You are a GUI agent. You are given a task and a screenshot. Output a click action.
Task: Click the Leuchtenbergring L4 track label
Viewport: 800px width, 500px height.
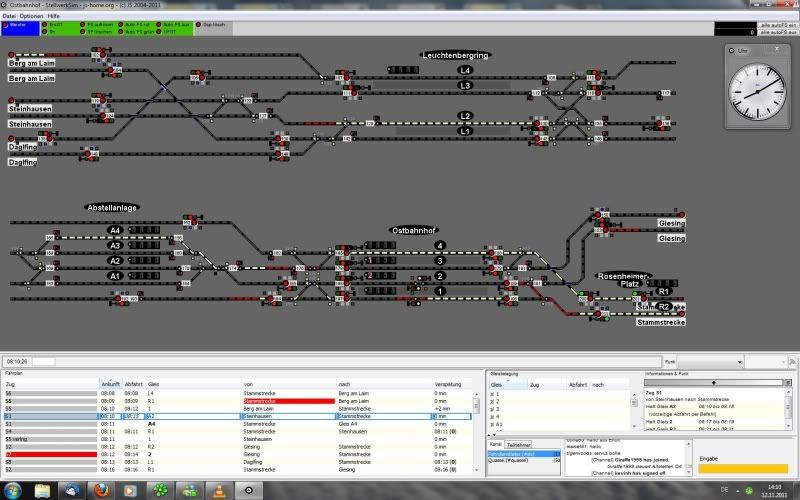pos(465,71)
